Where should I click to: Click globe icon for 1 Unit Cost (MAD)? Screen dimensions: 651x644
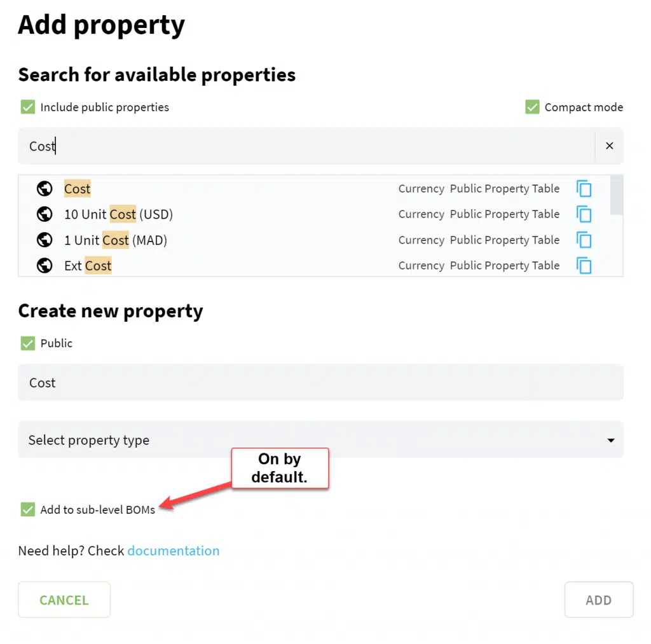pos(45,240)
